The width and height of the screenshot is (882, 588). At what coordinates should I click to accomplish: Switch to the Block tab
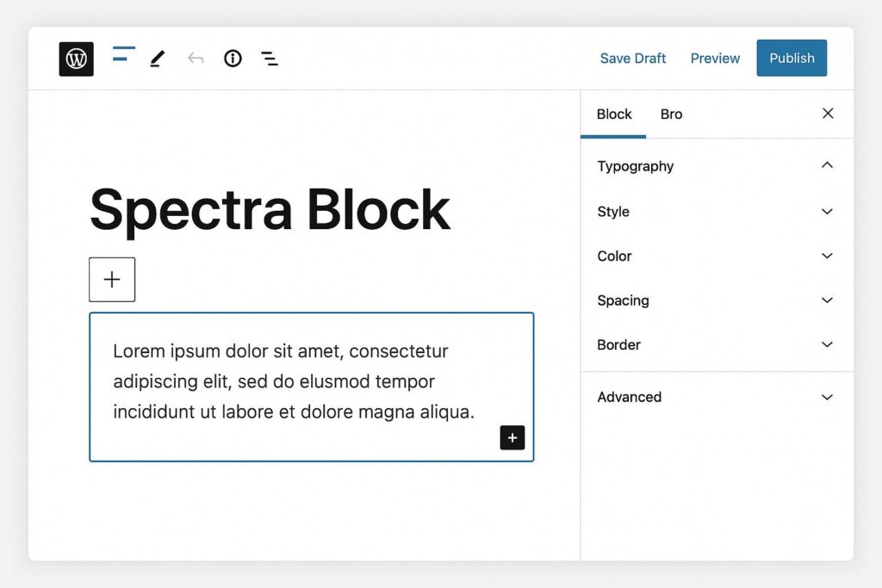click(x=614, y=115)
